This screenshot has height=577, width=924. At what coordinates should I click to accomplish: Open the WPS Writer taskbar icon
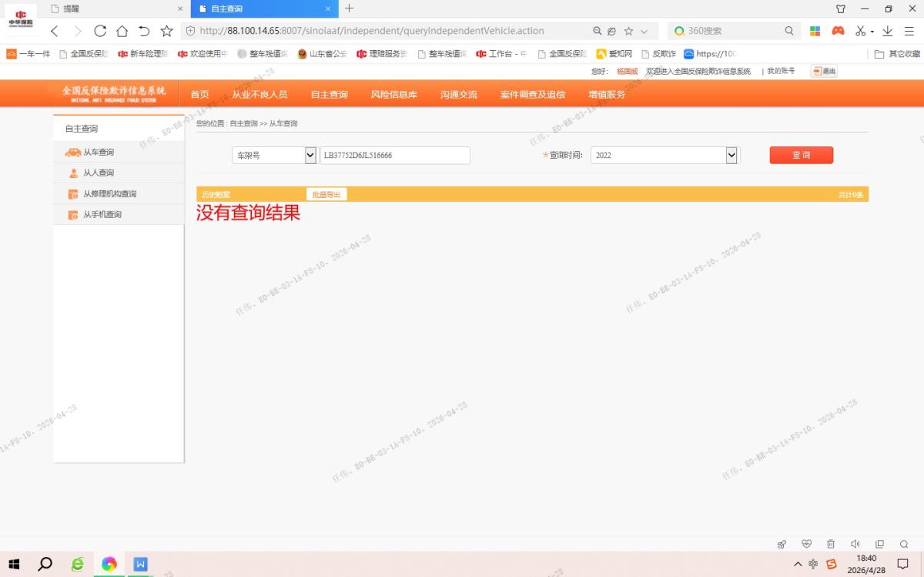pyautogui.click(x=141, y=564)
